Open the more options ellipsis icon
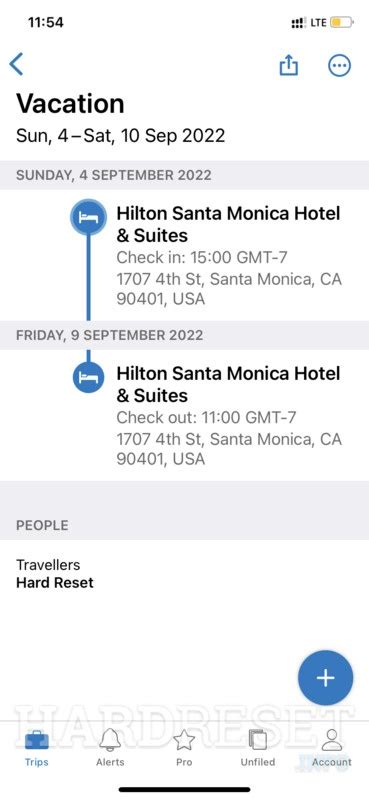 (x=339, y=65)
